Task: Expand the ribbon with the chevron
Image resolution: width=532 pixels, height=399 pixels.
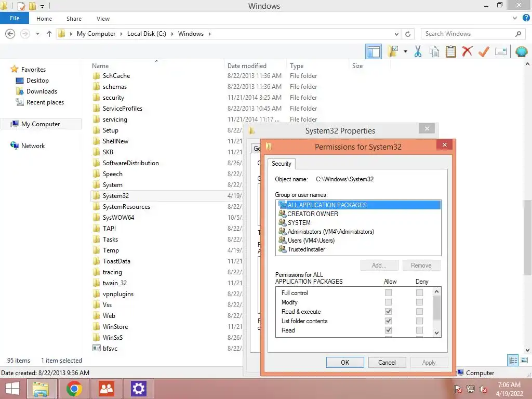Action: (515, 18)
